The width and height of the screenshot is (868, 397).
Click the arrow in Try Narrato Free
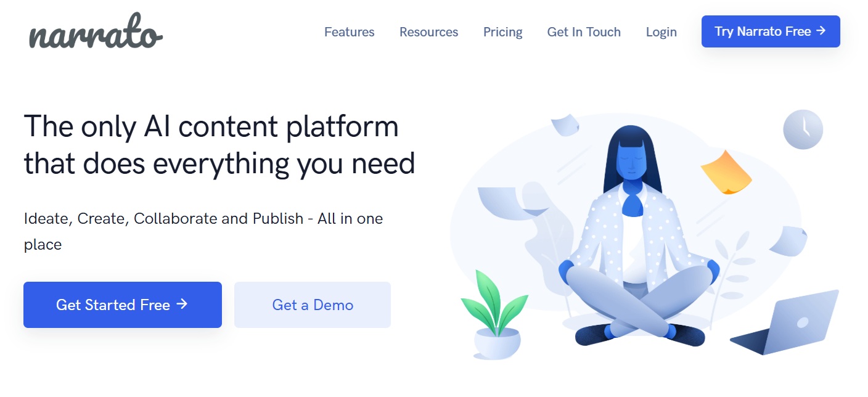tap(821, 31)
